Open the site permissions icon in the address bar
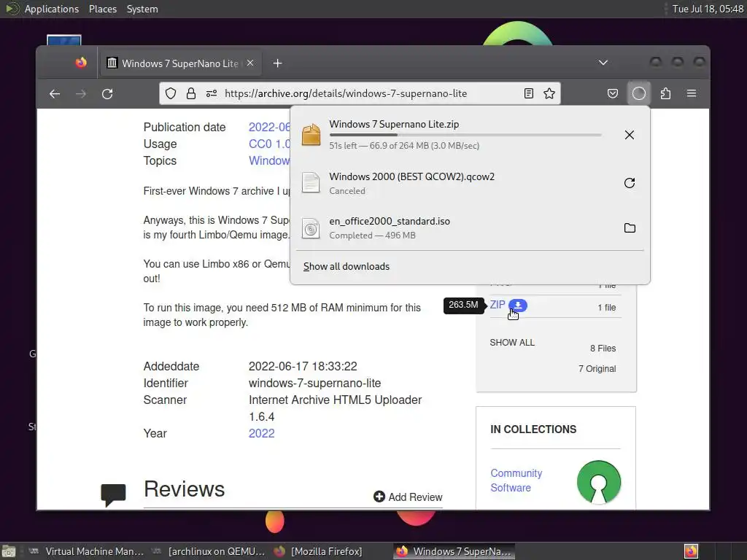Viewport: 747px width, 560px height. [212, 93]
